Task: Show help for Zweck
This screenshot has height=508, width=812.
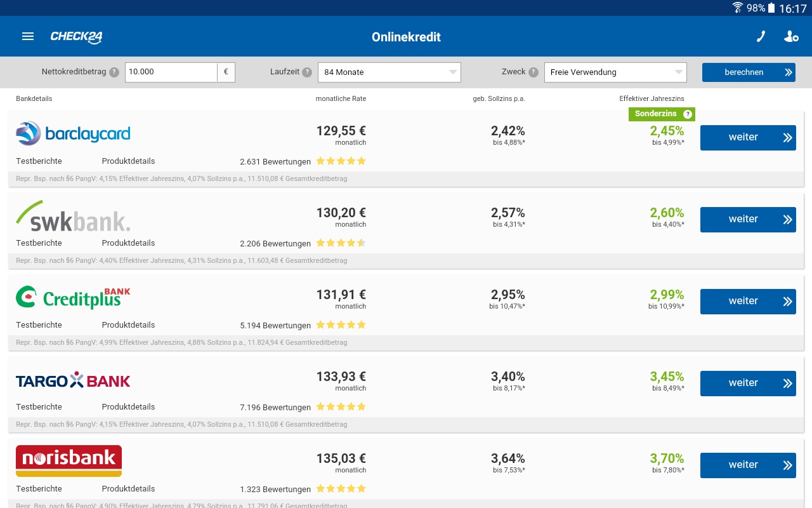Action: pos(534,72)
